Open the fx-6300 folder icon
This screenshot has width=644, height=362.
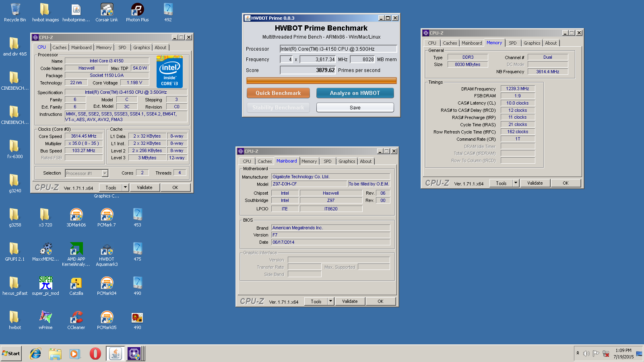[x=15, y=149]
